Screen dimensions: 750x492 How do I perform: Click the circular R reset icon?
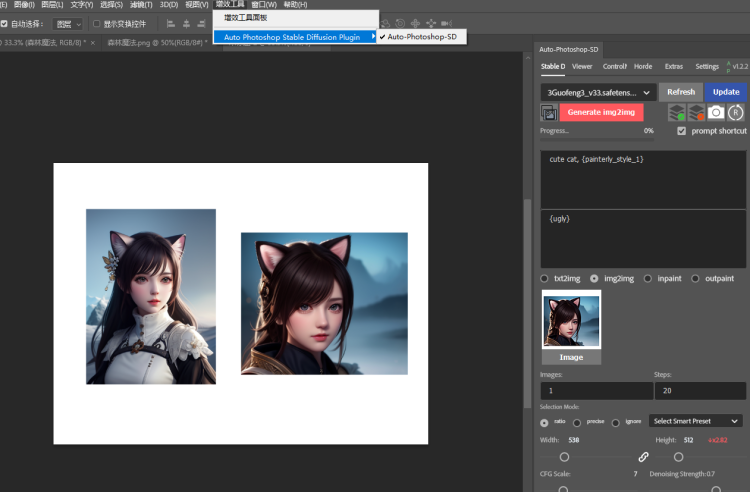point(736,112)
